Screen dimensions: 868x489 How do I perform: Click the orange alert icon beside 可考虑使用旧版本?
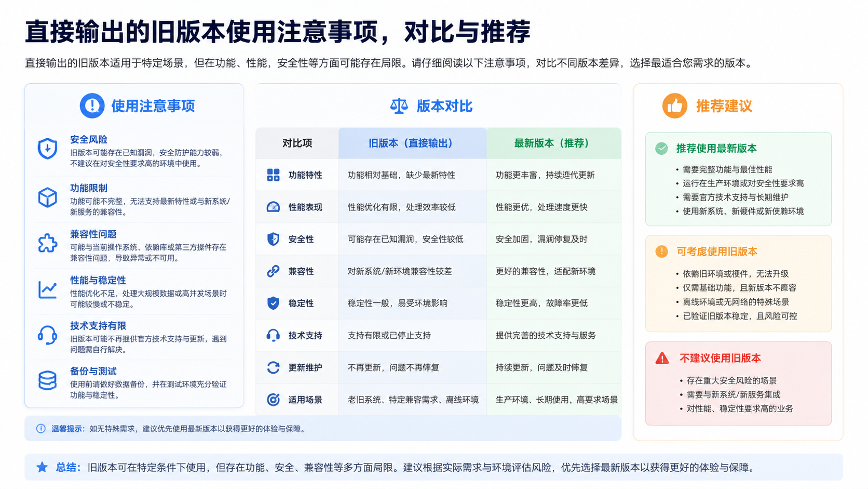click(x=661, y=252)
